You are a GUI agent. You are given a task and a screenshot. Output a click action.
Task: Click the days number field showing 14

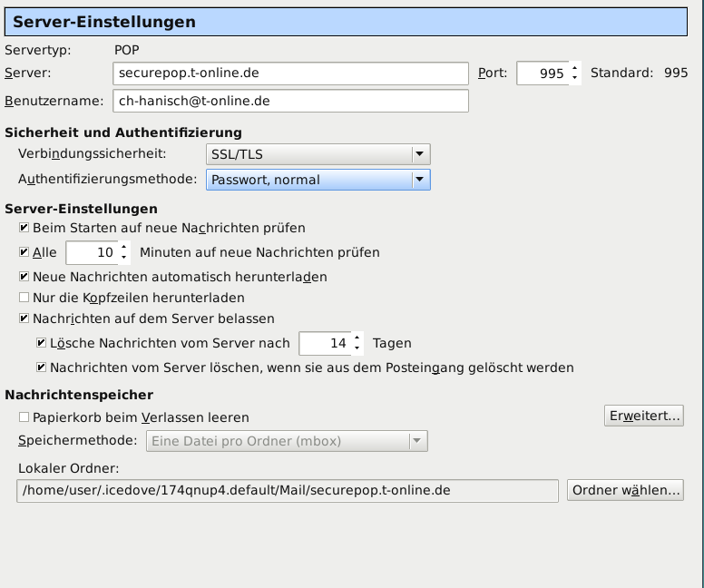pos(325,343)
